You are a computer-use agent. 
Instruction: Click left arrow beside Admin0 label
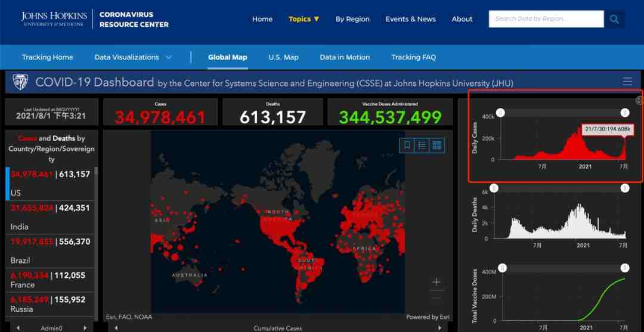[x=18, y=328]
